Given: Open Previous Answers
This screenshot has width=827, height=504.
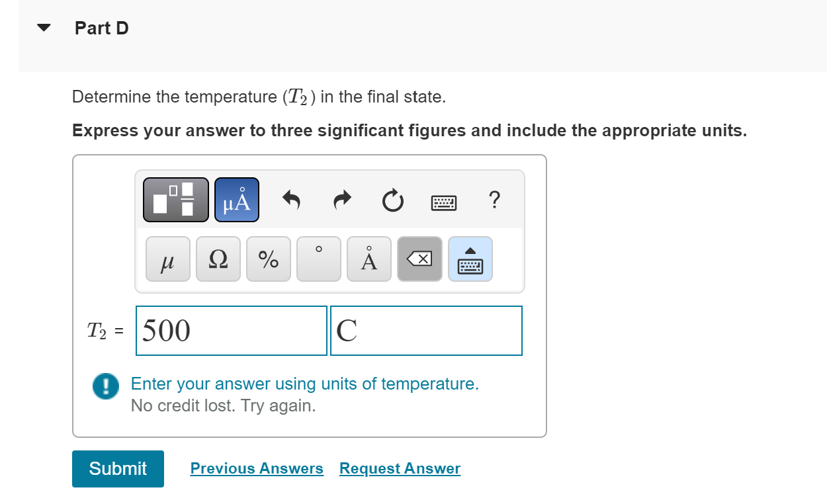Looking at the screenshot, I should [x=257, y=468].
